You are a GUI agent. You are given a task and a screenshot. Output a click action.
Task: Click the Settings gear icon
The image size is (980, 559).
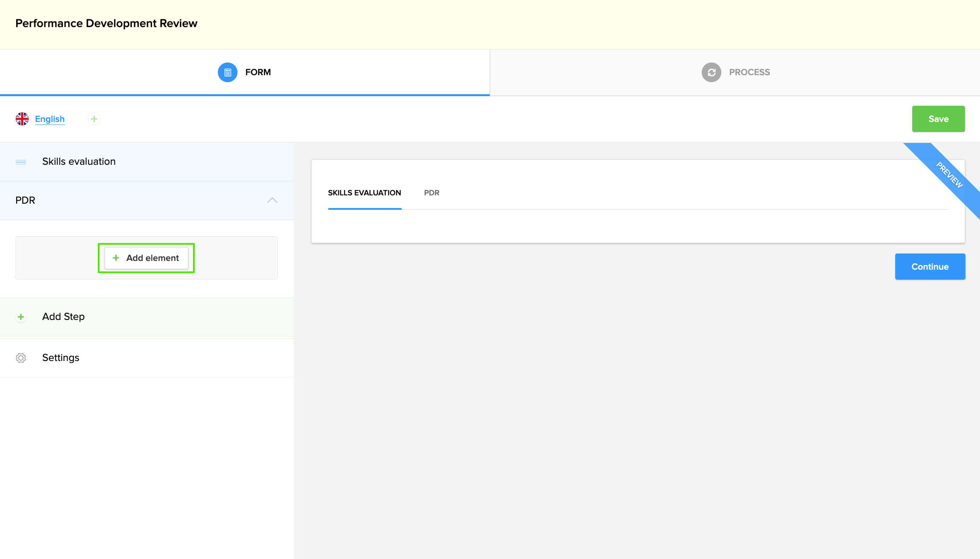(21, 358)
